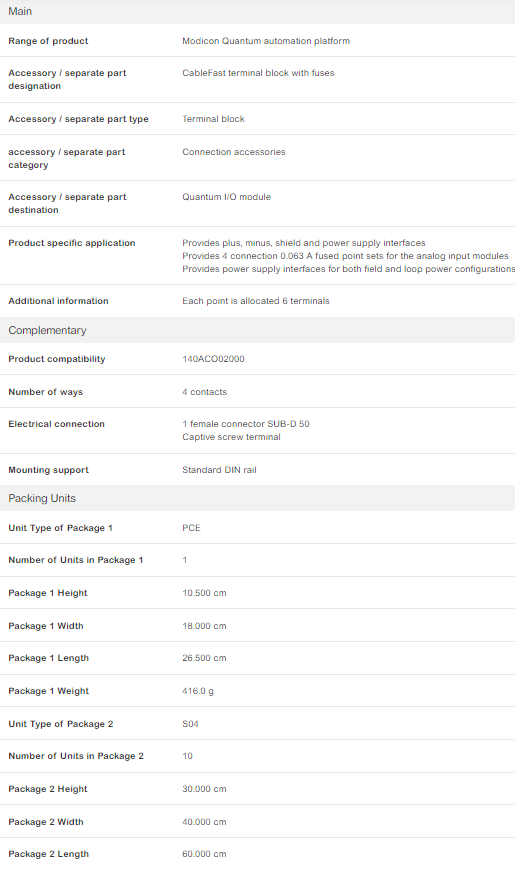Image resolution: width=515 pixels, height=869 pixels.
Task: Click the Standard DIN rail value
Action: pos(219,470)
